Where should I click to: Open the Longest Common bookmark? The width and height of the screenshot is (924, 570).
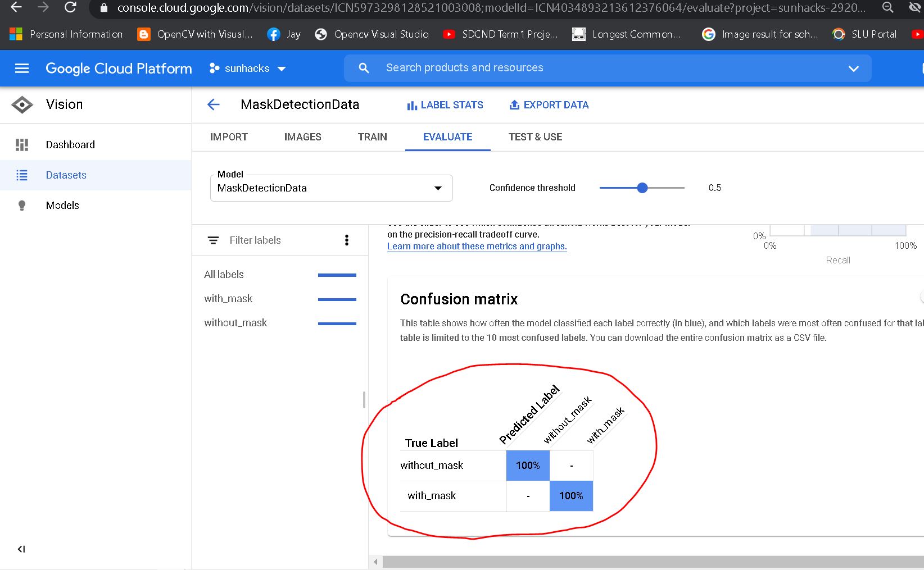tap(626, 34)
